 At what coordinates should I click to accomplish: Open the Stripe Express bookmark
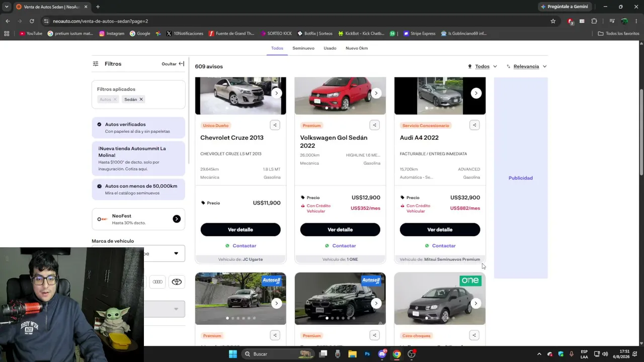pyautogui.click(x=419, y=34)
